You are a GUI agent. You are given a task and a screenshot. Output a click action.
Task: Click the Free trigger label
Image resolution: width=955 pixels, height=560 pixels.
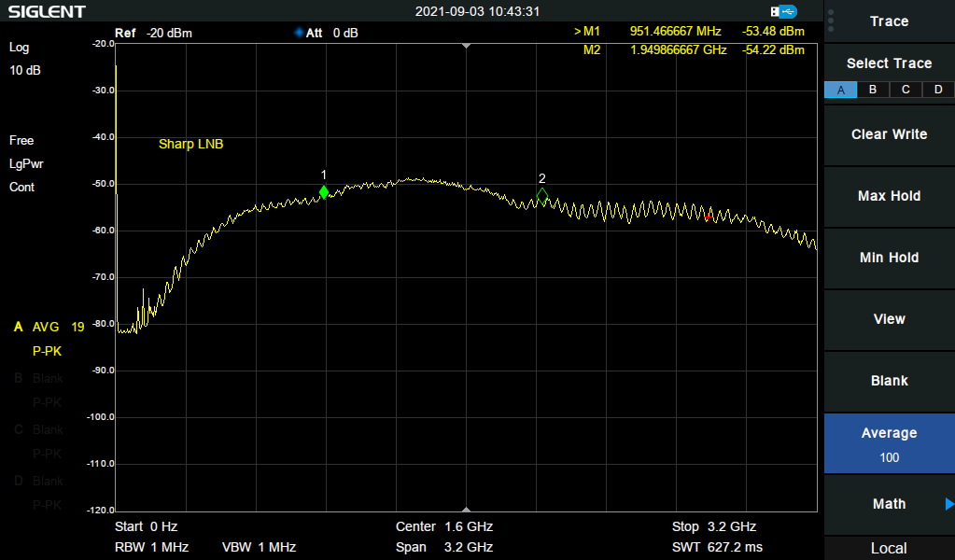pos(21,141)
